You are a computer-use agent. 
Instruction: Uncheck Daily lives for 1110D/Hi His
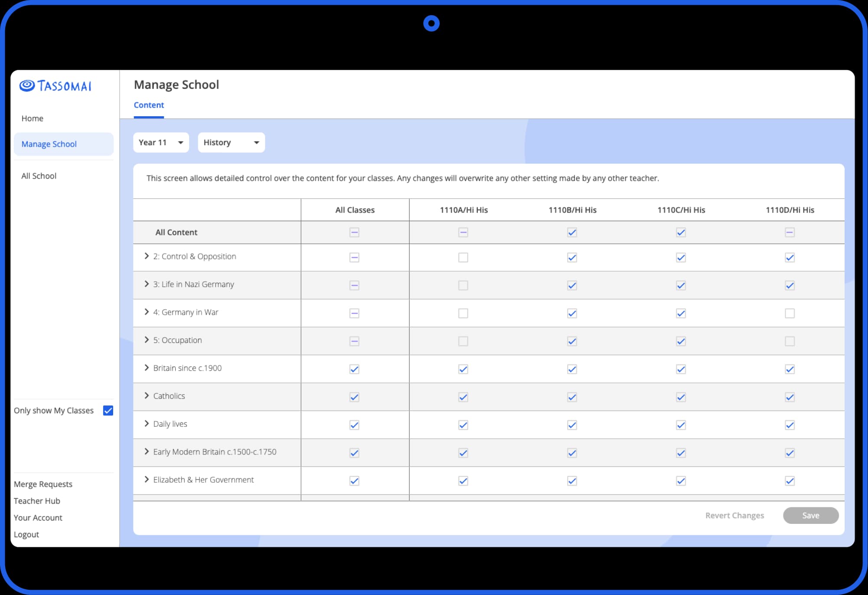790,425
